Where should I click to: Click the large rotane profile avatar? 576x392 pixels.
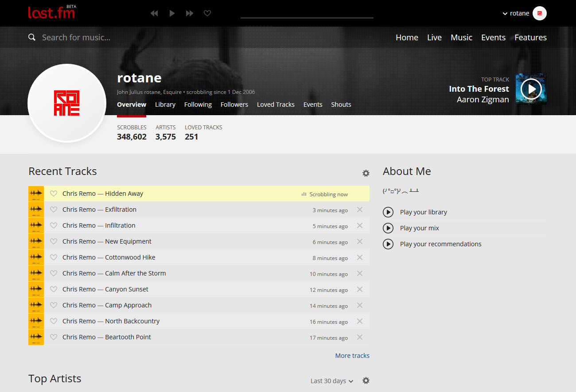[66, 103]
